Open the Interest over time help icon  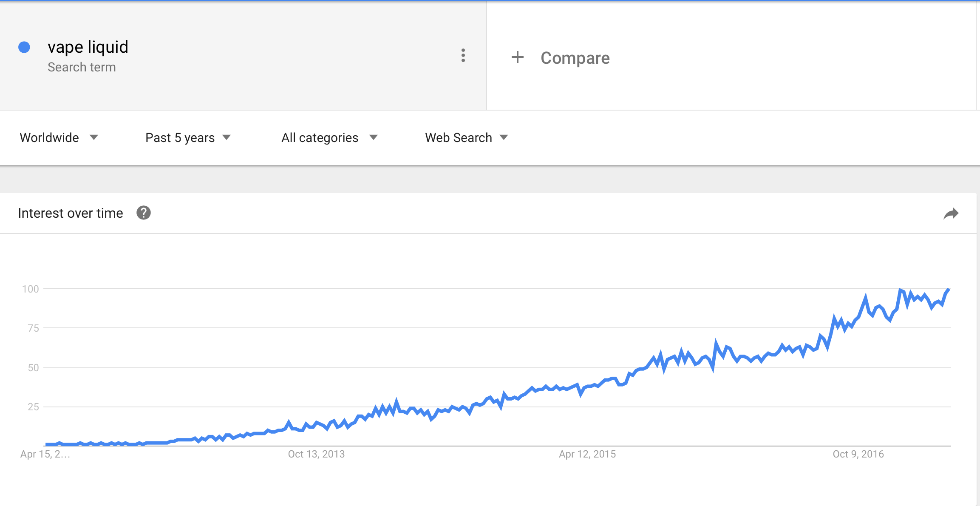point(144,213)
